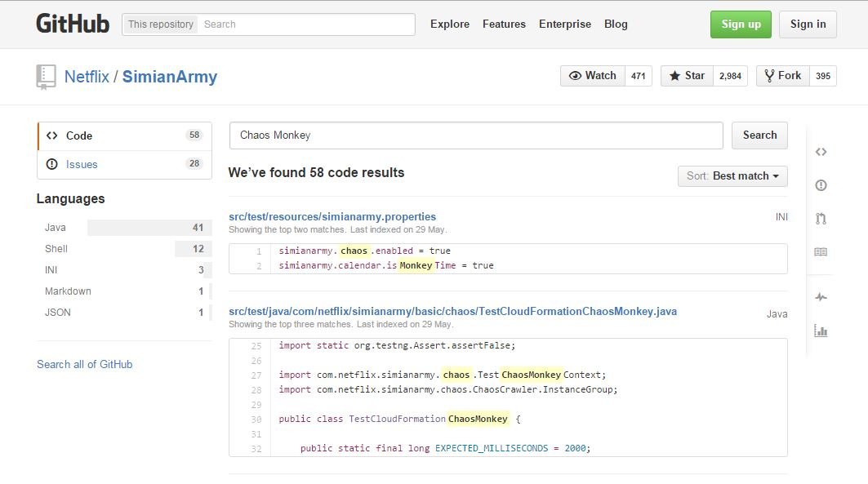Image resolution: width=868 pixels, height=484 pixels.
Task: Click the Chaos Monkey search query field
Action: (476, 135)
